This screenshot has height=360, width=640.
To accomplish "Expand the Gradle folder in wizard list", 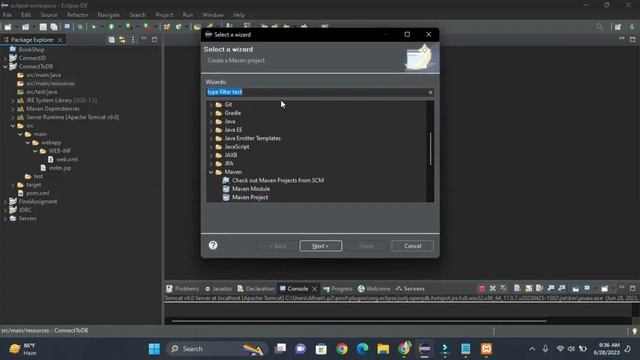I will click(x=211, y=113).
